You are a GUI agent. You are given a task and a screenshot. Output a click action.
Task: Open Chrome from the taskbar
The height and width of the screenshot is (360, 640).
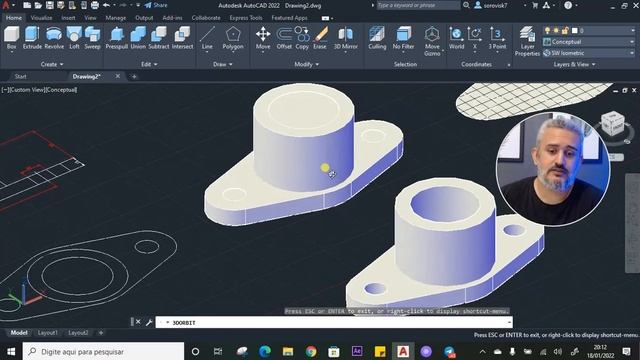click(311, 351)
